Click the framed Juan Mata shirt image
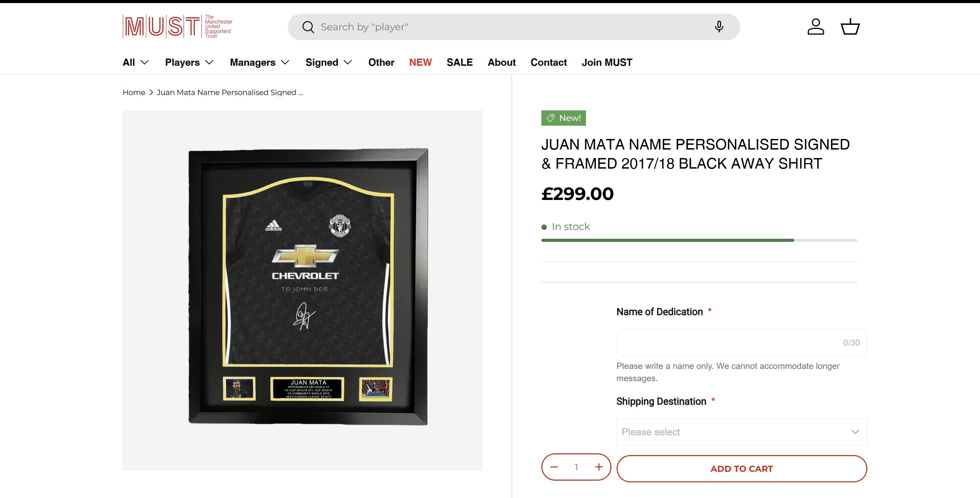This screenshot has height=498, width=980. pyautogui.click(x=308, y=286)
